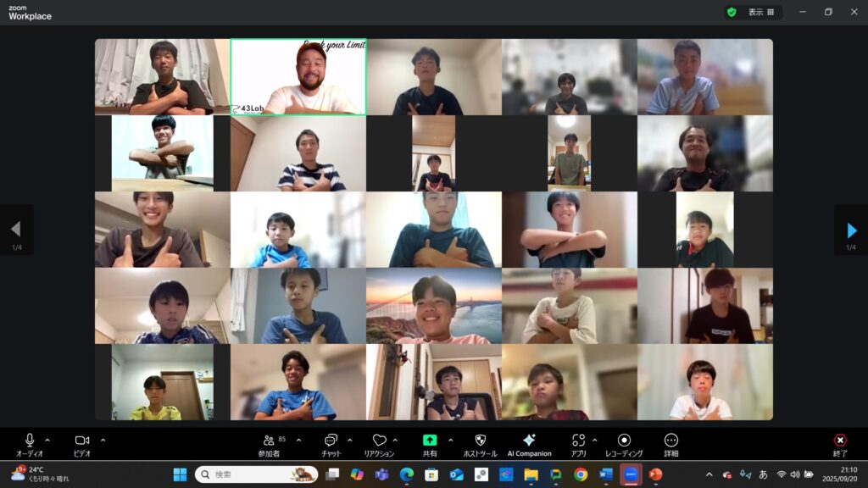Toggle the camera with the ビデオ button
The height and width of the screenshot is (488, 868).
pos(82,444)
